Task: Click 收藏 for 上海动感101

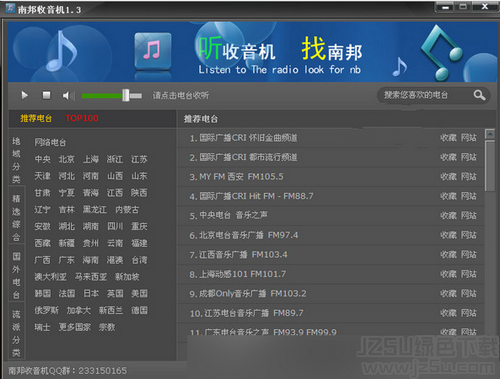Action: click(448, 274)
